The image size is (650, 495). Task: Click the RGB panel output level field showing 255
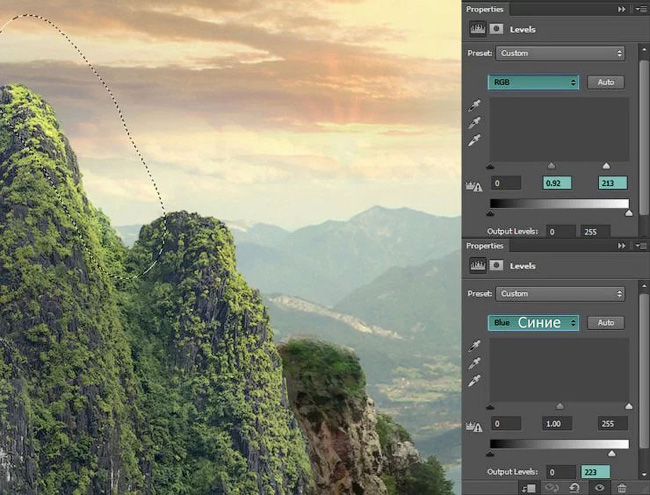click(595, 231)
